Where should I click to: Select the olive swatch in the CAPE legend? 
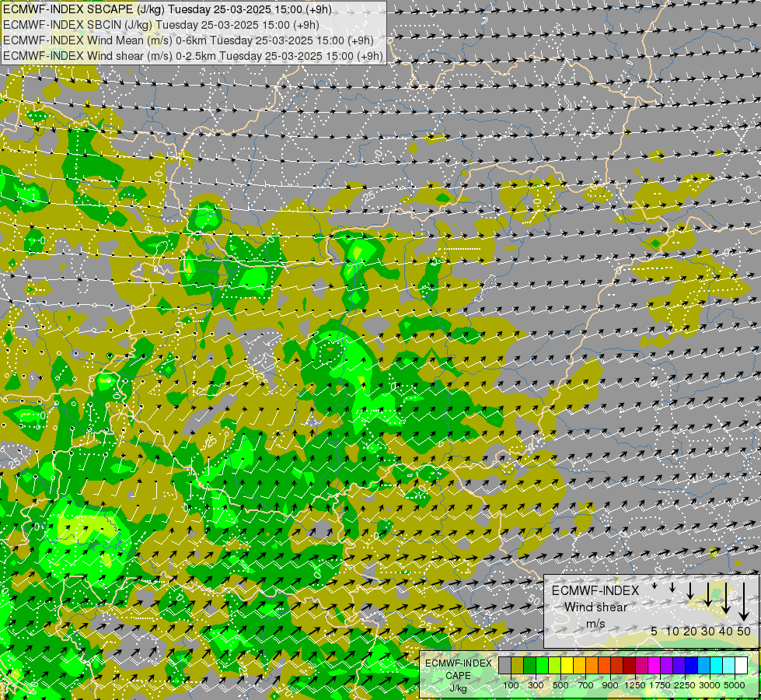point(518,665)
